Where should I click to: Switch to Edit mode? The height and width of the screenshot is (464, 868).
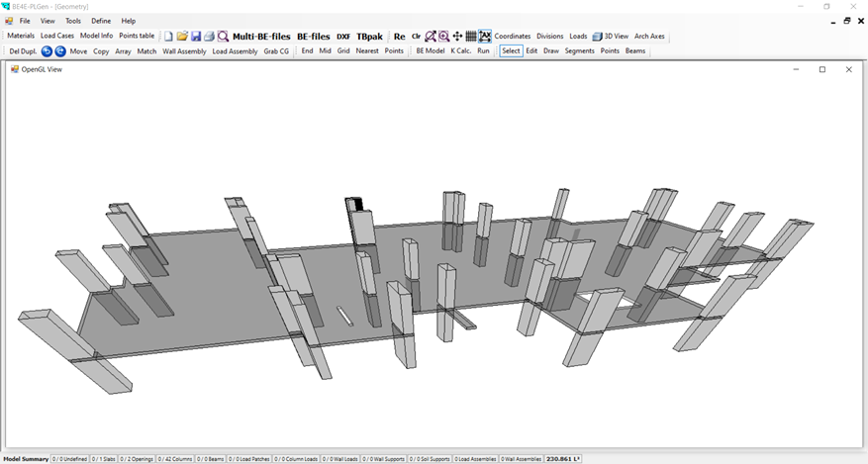pyautogui.click(x=531, y=50)
